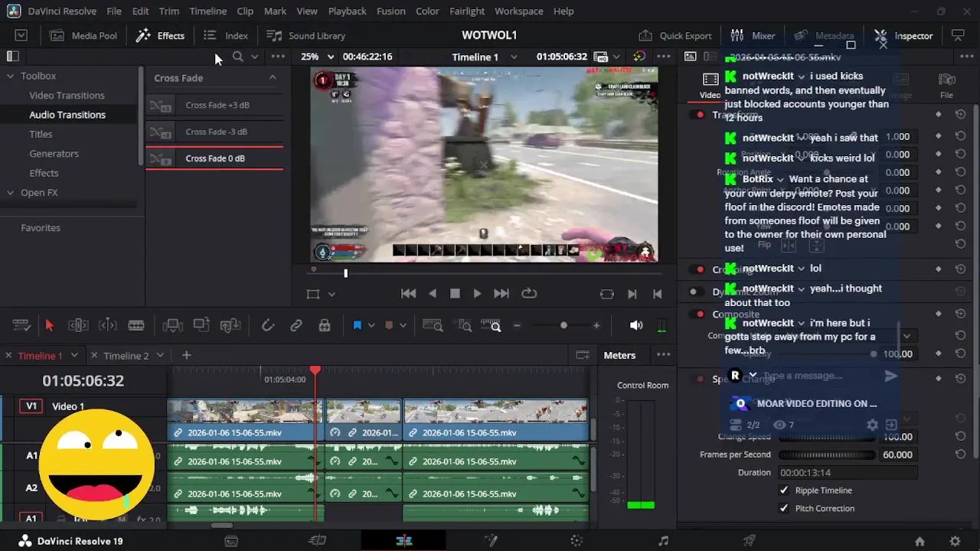The width and height of the screenshot is (980, 551).
Task: Collapse the Cross Fade group
Action: pos(273,77)
